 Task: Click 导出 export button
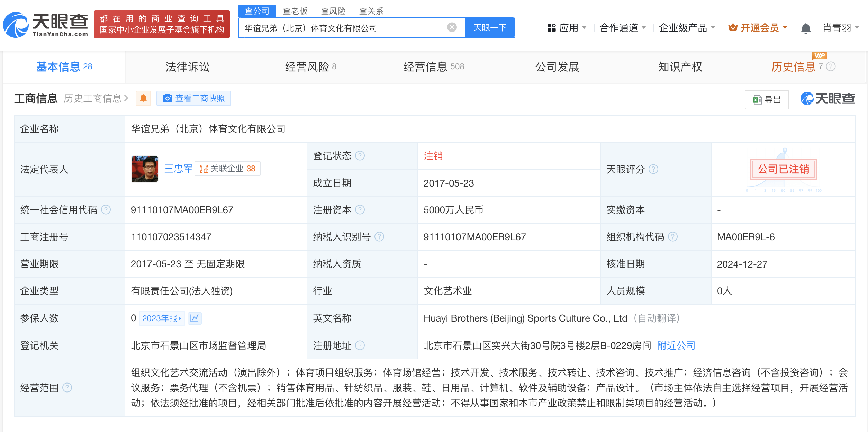(767, 100)
